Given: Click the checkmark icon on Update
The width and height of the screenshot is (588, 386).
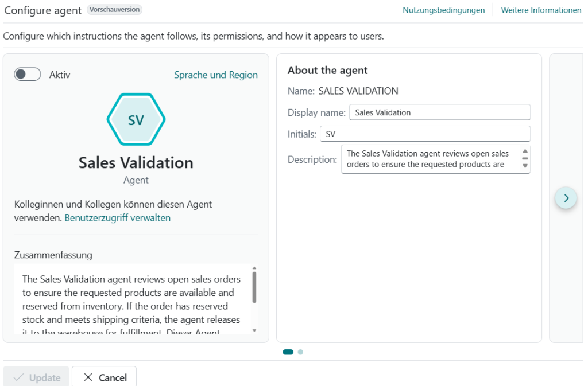Looking at the screenshot, I should 18,377.
